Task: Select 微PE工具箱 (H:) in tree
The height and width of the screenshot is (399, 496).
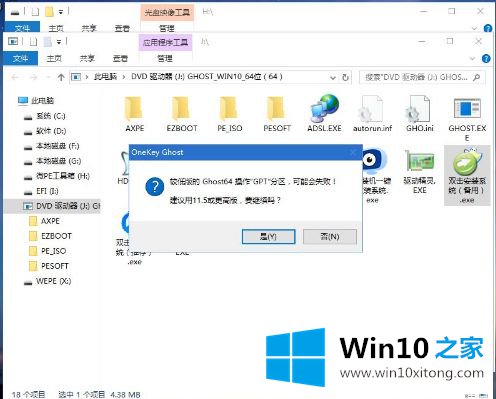Action: tap(56, 176)
